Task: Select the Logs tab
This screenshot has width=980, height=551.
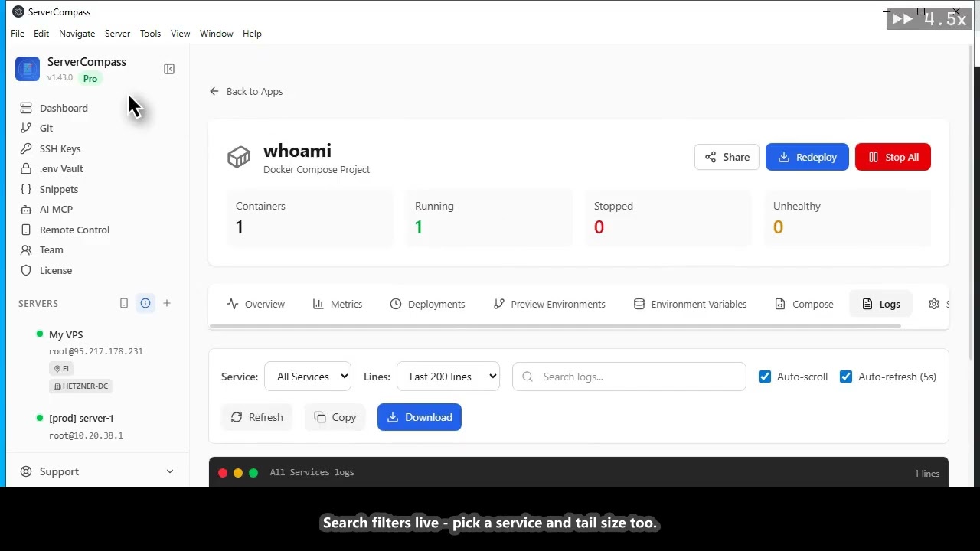Action: coord(880,304)
